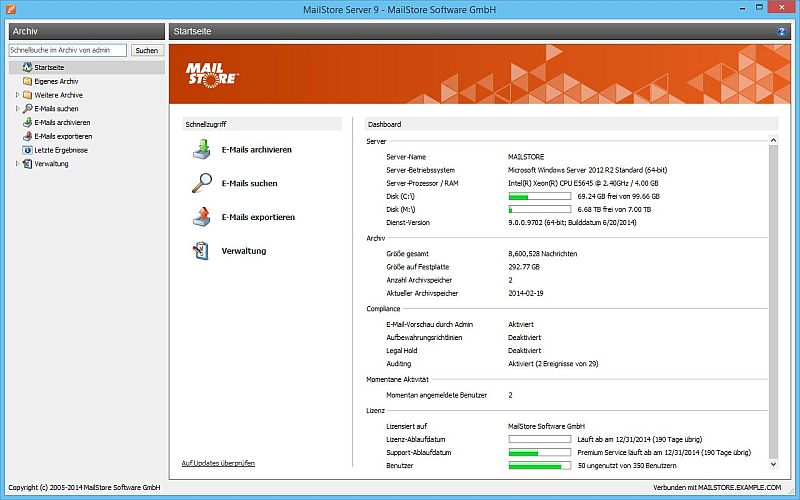Click the value 8,600,528 Nachrichten

coord(543,254)
